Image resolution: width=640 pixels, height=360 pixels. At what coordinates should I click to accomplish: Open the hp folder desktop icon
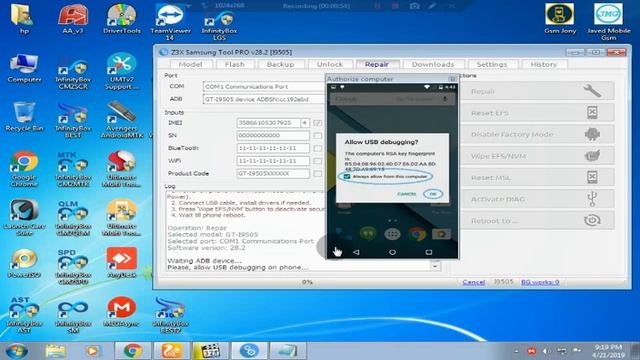(x=24, y=19)
